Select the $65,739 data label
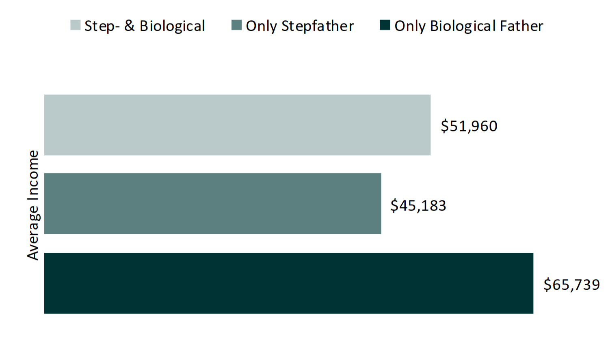Viewport: 608px width, 364px height. pyautogui.click(x=571, y=285)
